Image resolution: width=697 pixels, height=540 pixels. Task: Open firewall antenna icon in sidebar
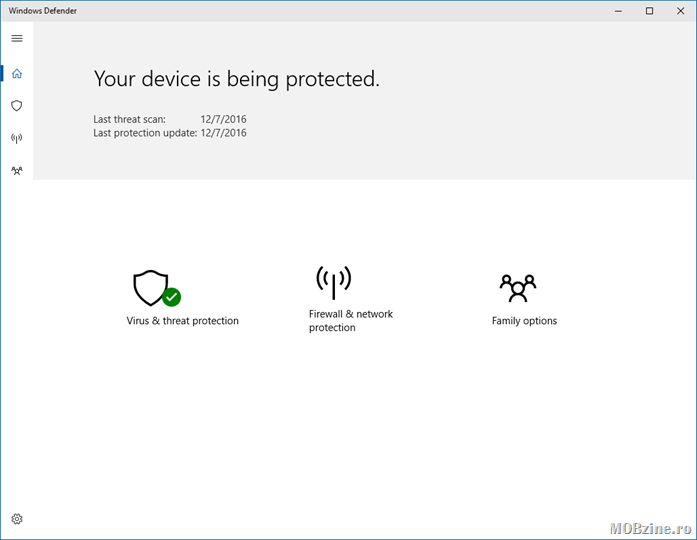(x=17, y=138)
